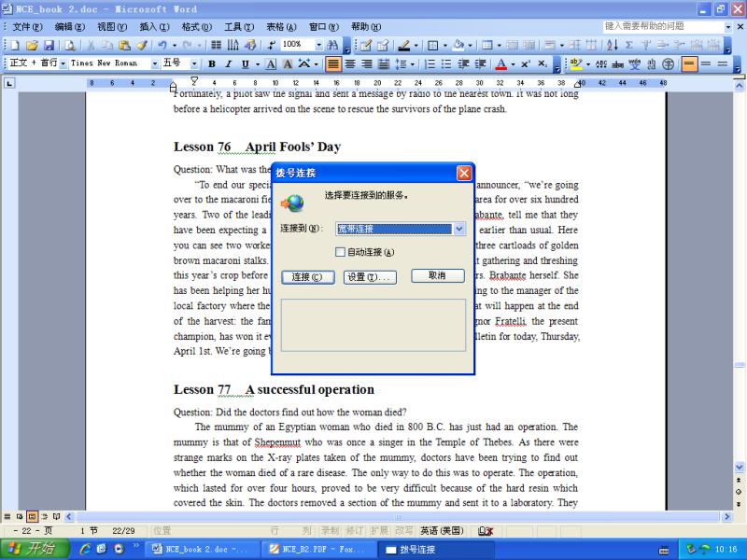Expand the 正文 + 首行 style dropdown
Screen dimensions: 747x560
[63, 63]
